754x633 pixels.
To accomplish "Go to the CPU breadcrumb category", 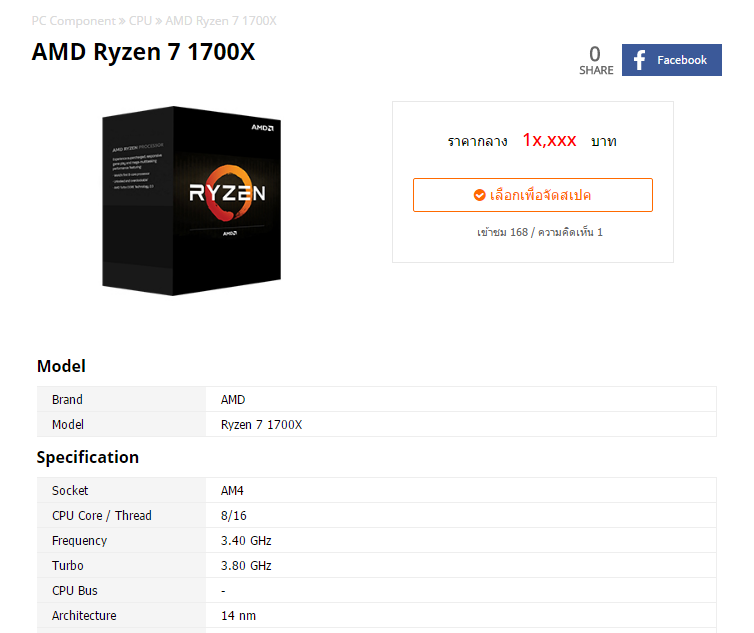I will [140, 21].
